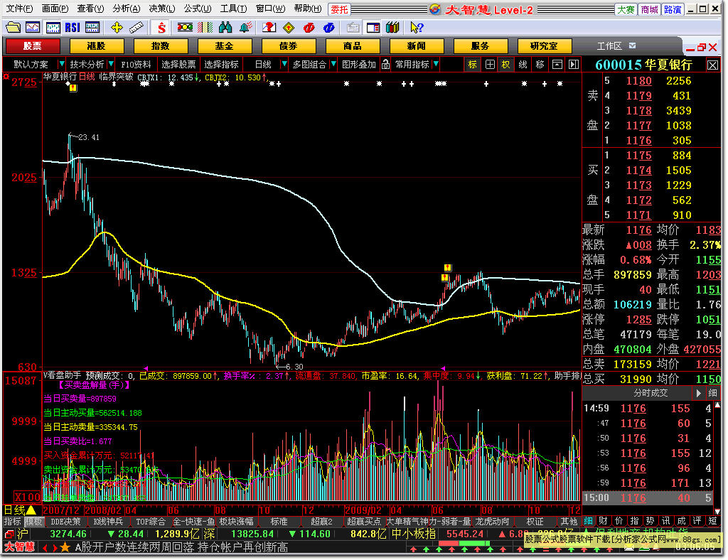Activate the context help cursor icon
Image resolution: width=728 pixels, height=560 pixels.
point(417,28)
